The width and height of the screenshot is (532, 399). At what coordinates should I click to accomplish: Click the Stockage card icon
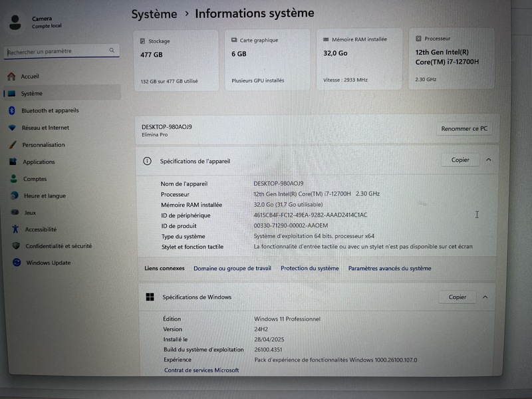pos(142,41)
